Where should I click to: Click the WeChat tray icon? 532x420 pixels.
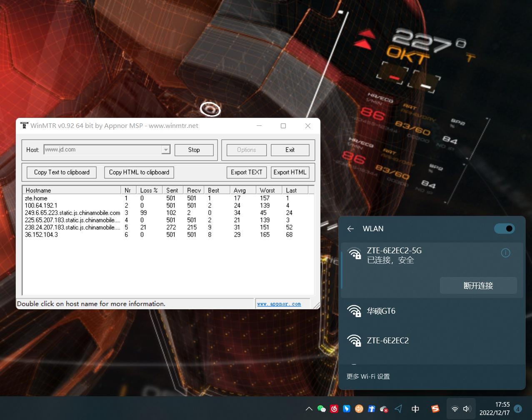(x=321, y=409)
